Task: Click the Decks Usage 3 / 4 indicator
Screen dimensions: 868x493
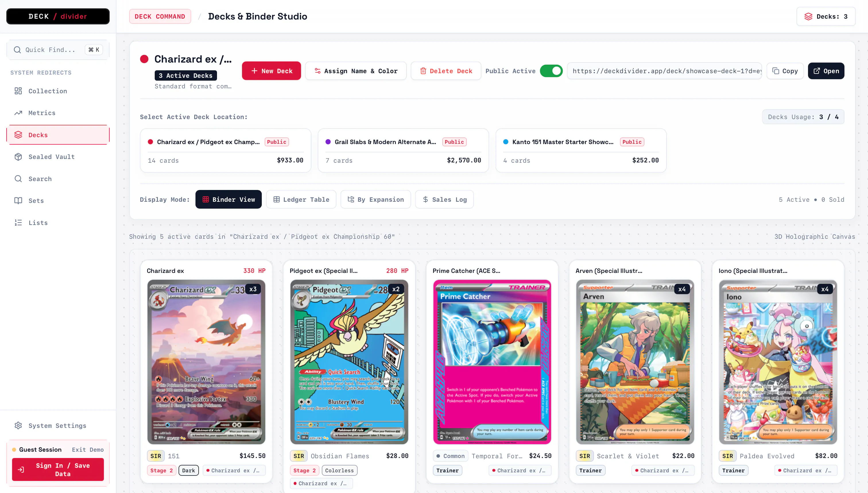Action: click(x=803, y=117)
